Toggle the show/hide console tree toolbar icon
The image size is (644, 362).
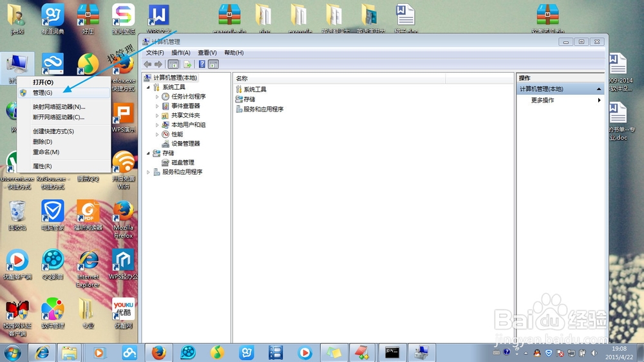click(x=173, y=64)
